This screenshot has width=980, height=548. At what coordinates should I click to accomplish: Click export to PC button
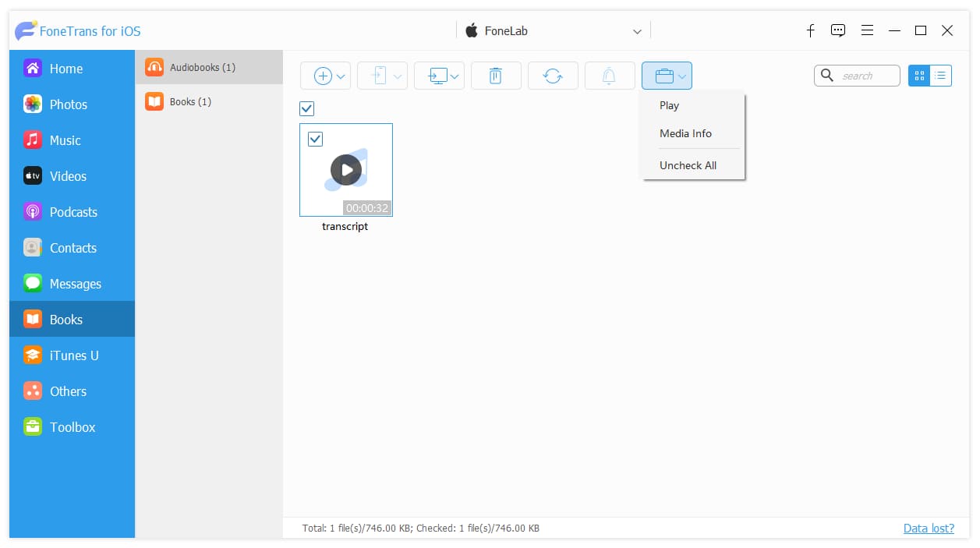(438, 76)
